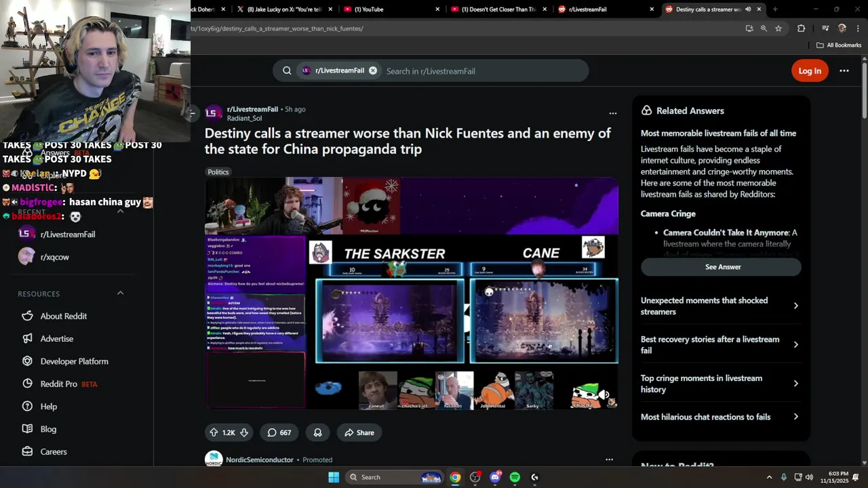Switch to Doesn't Get Closer Than tab

[498, 9]
